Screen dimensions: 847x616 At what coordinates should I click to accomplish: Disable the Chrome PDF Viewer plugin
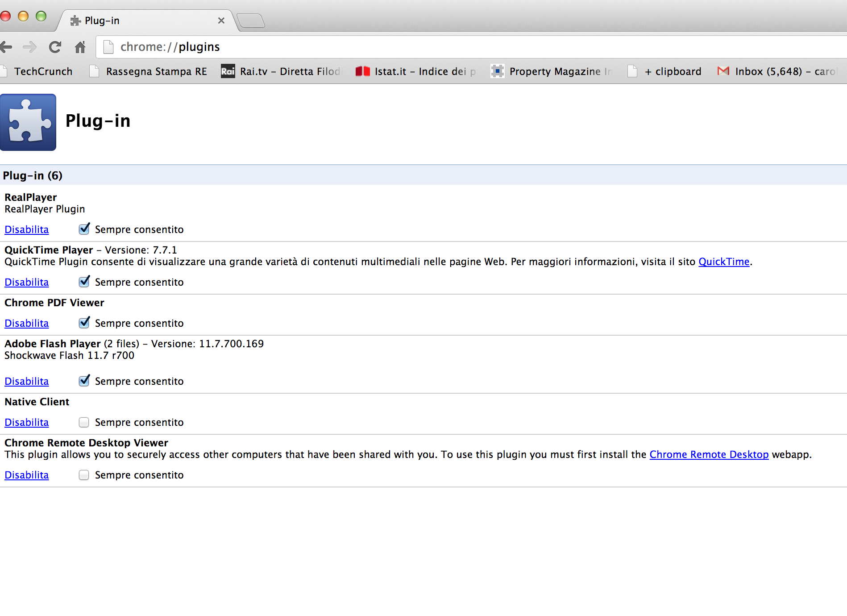pyautogui.click(x=27, y=323)
